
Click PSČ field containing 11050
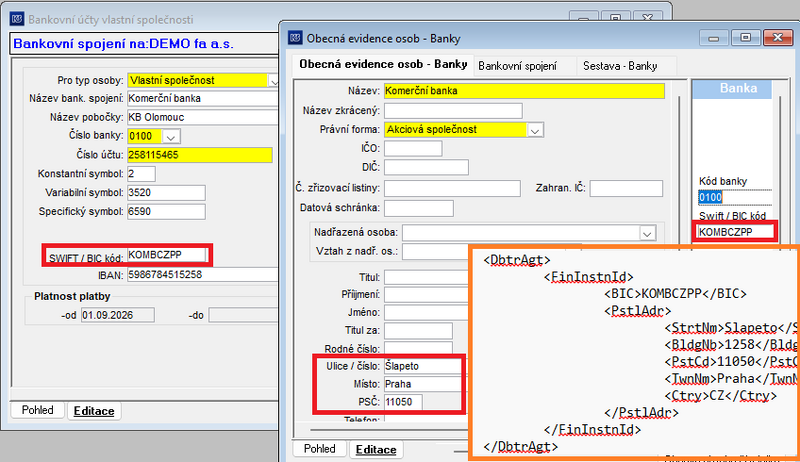[403, 402]
